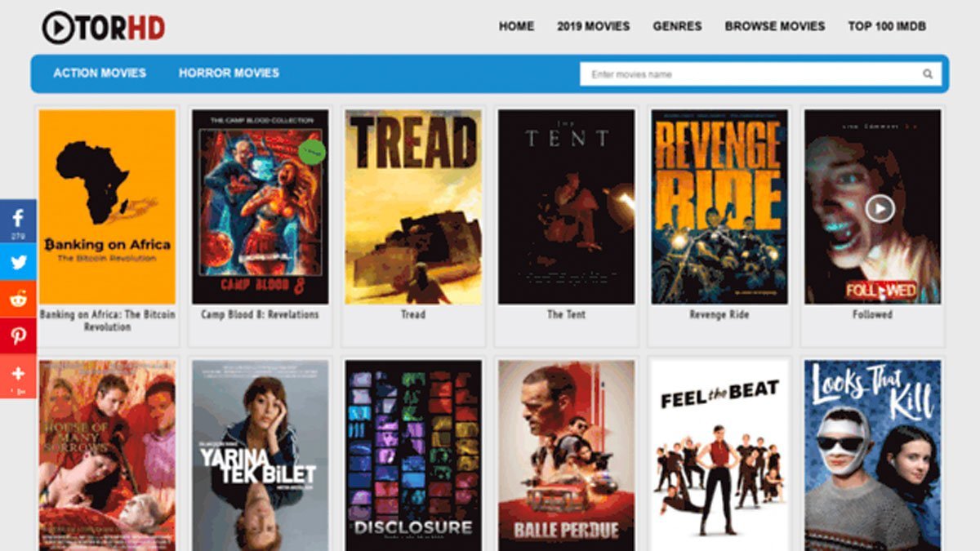Open the Tread movie poster
This screenshot has width=980, height=551.
coord(413,207)
